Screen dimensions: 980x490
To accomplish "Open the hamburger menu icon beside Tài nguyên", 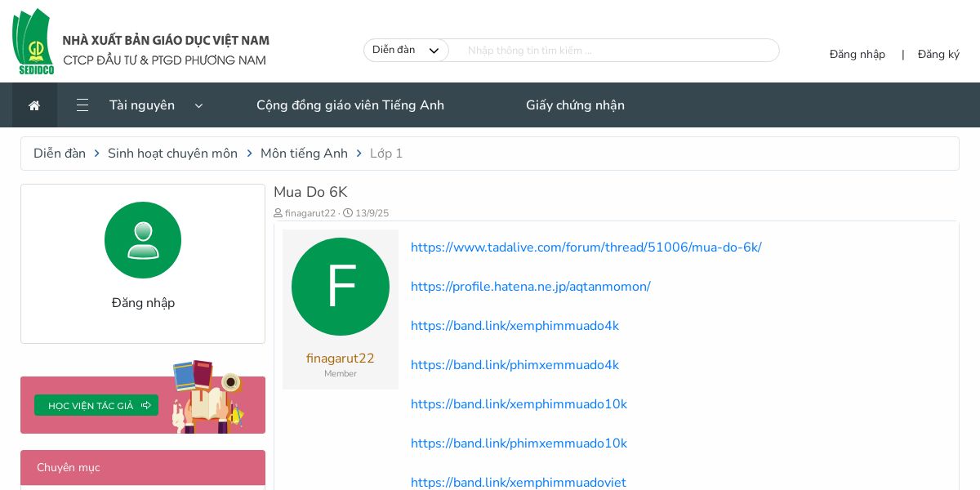I will [82, 105].
